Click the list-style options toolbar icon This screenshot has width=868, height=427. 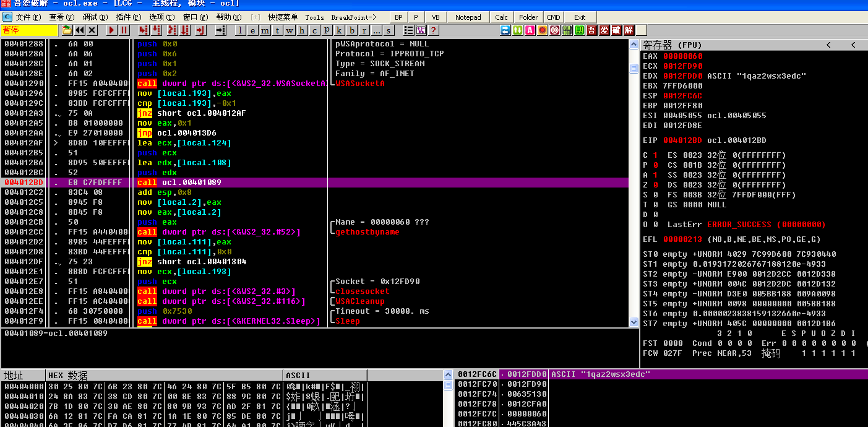(x=409, y=30)
